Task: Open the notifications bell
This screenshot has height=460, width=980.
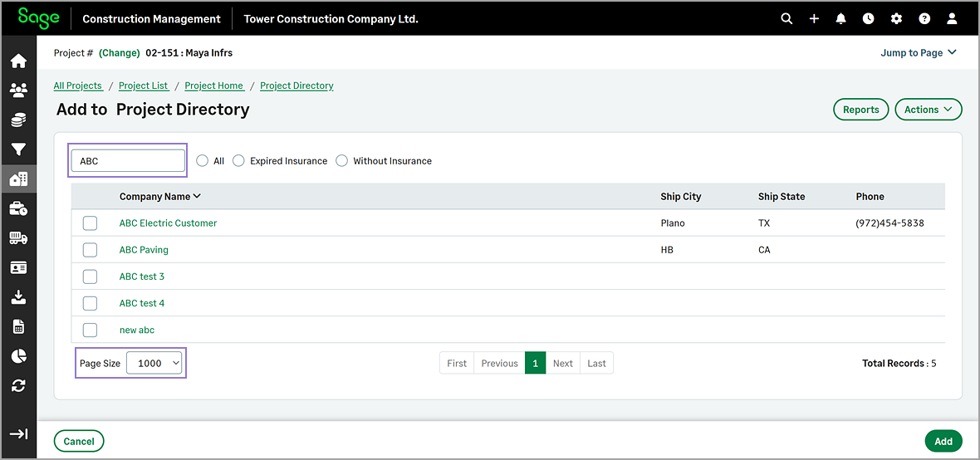Action: pyautogui.click(x=840, y=19)
